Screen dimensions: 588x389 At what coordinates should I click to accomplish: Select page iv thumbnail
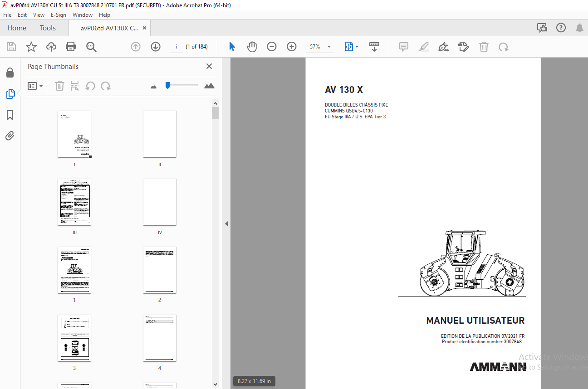[x=160, y=202]
